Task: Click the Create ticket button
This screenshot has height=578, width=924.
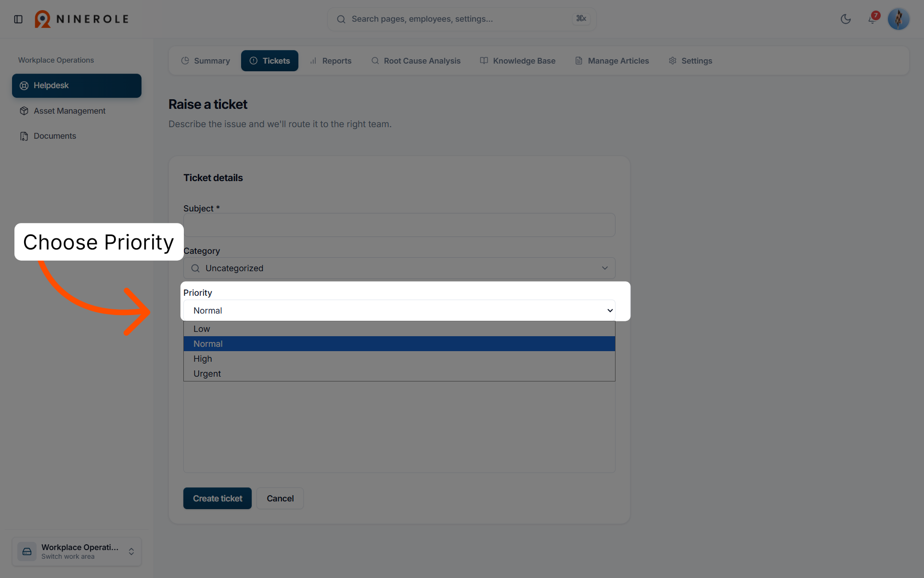Action: 218,499
